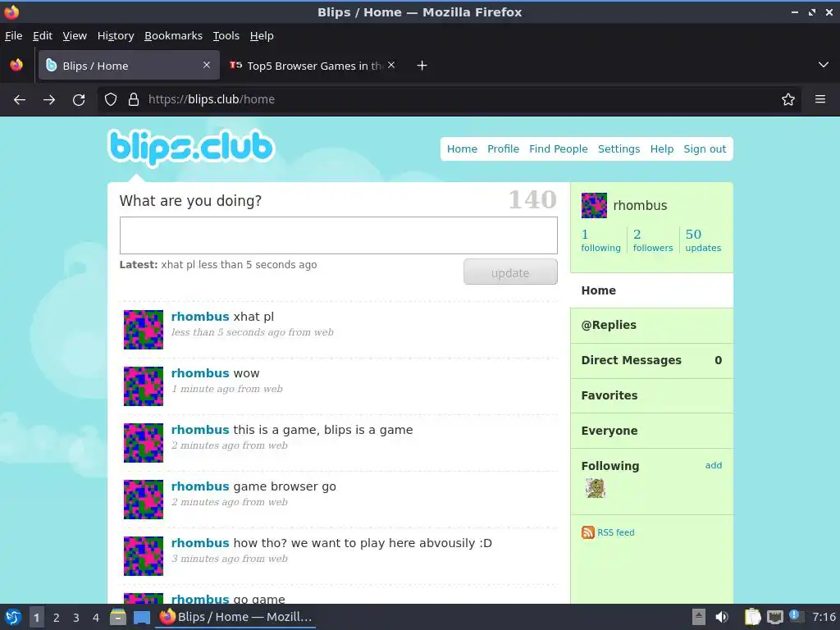840x630 pixels.
Task: Select Home in the sidebar
Action: [651, 290]
